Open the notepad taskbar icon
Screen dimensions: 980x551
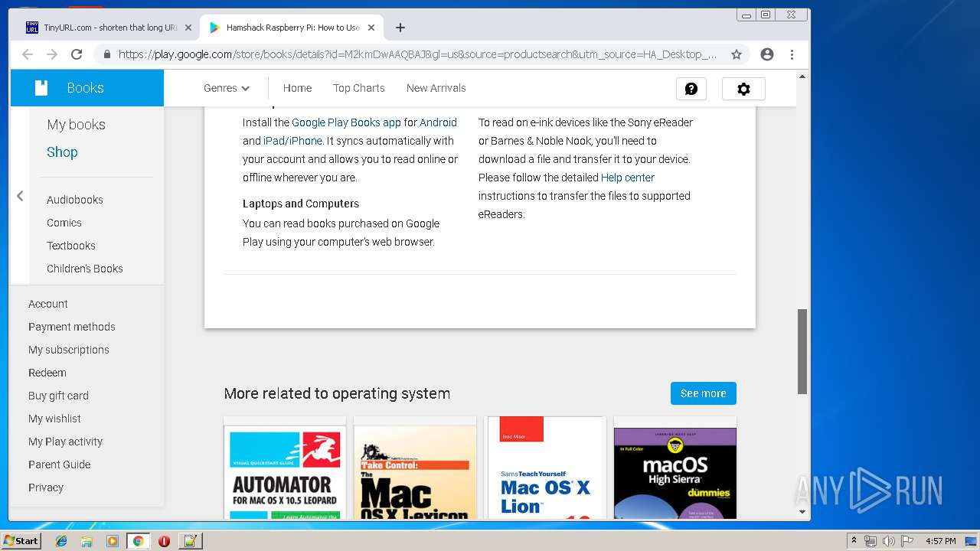tap(190, 541)
